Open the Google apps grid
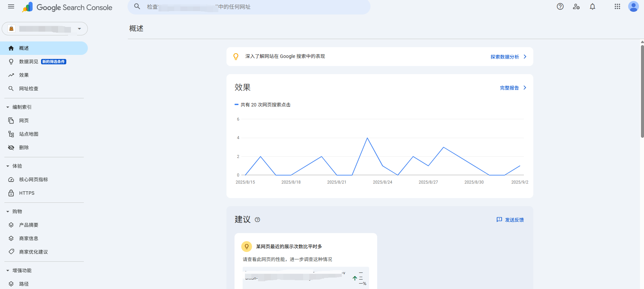The width and height of the screenshot is (644, 289). coord(617,7)
